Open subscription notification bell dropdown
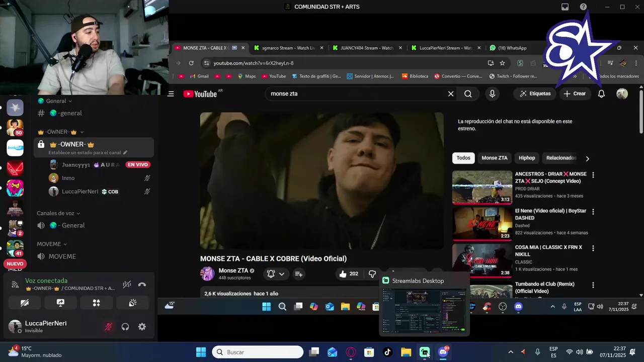This screenshot has height=362, width=644. (x=276, y=274)
